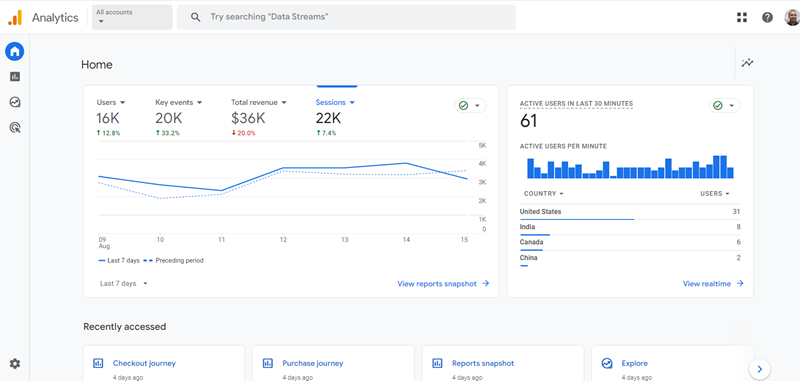Expand the Key events metric dropdown
The image size is (800, 381).
(179, 103)
